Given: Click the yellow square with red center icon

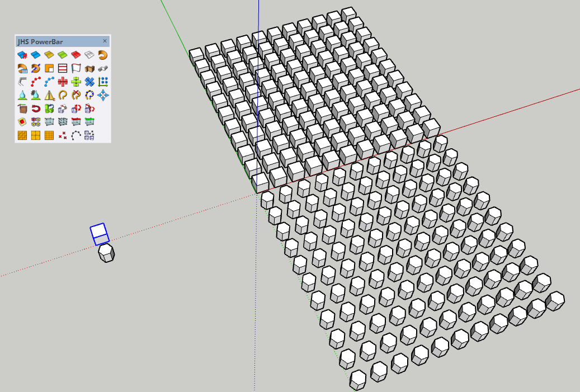Looking at the screenshot, I should point(22,122).
